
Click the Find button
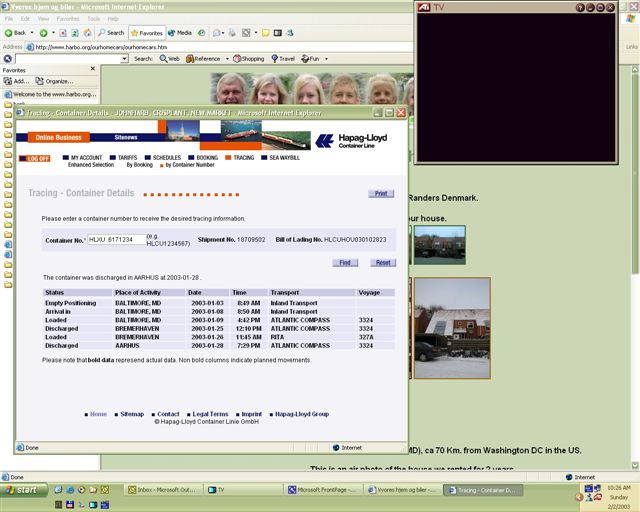point(345,263)
